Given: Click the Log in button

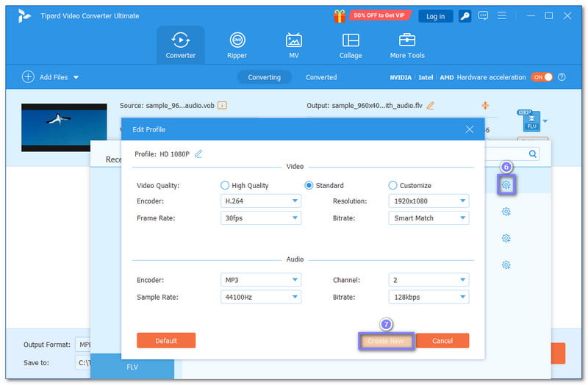Looking at the screenshot, I should pyautogui.click(x=435, y=16).
